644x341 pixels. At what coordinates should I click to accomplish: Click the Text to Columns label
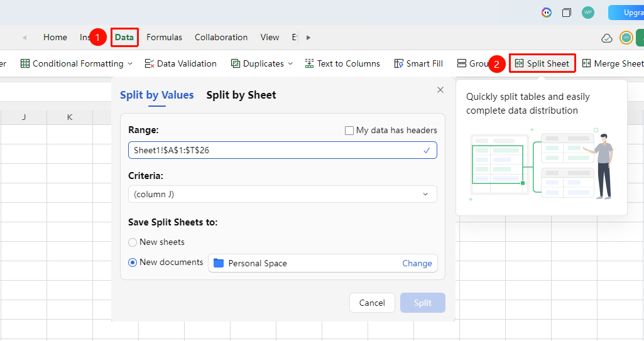[x=348, y=63]
